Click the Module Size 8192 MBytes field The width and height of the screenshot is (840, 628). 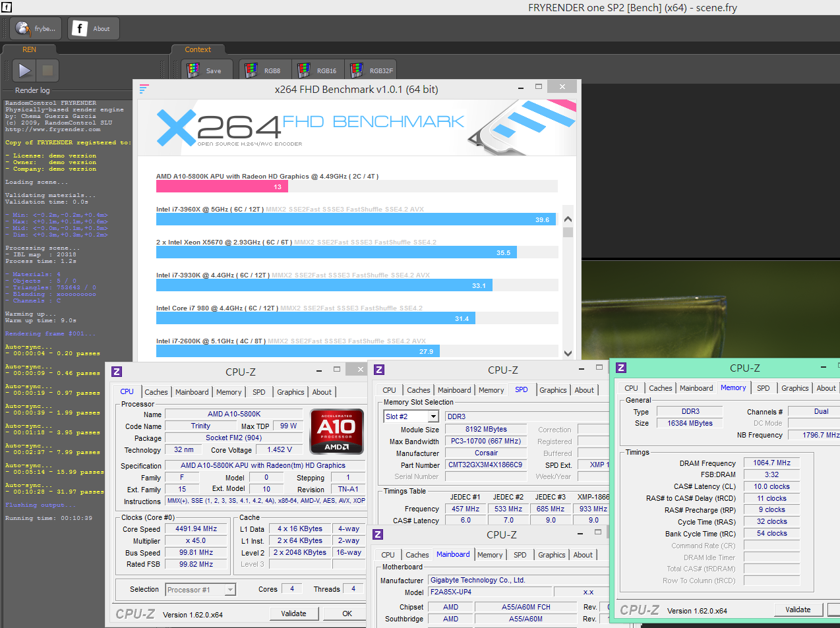(x=486, y=429)
